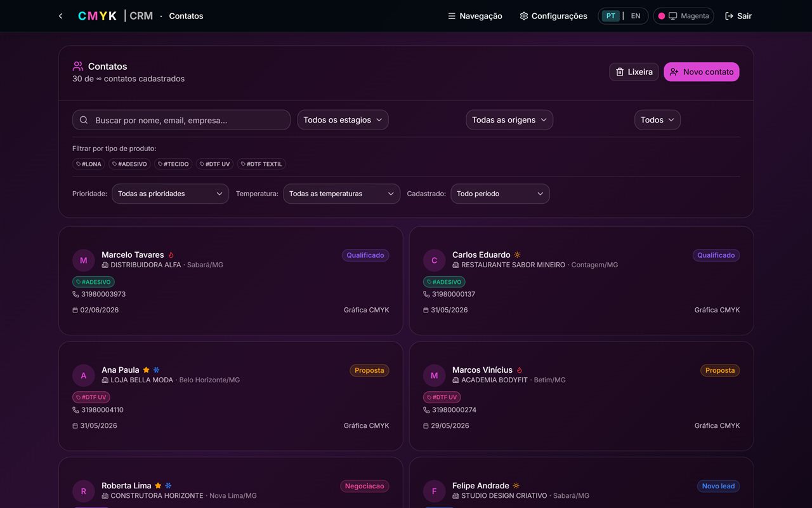Click Marcelo Tavares avatar M
Image resolution: width=812 pixels, height=508 pixels.
[83, 260]
